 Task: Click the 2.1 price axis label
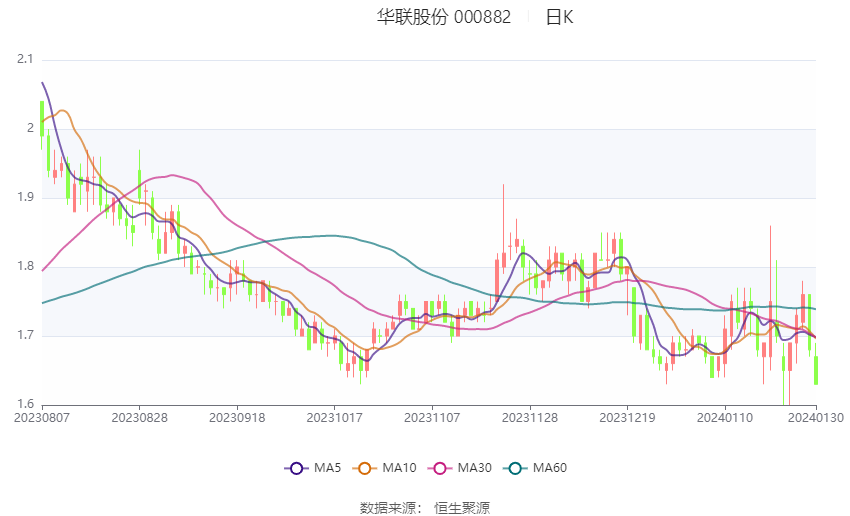(x=25, y=59)
